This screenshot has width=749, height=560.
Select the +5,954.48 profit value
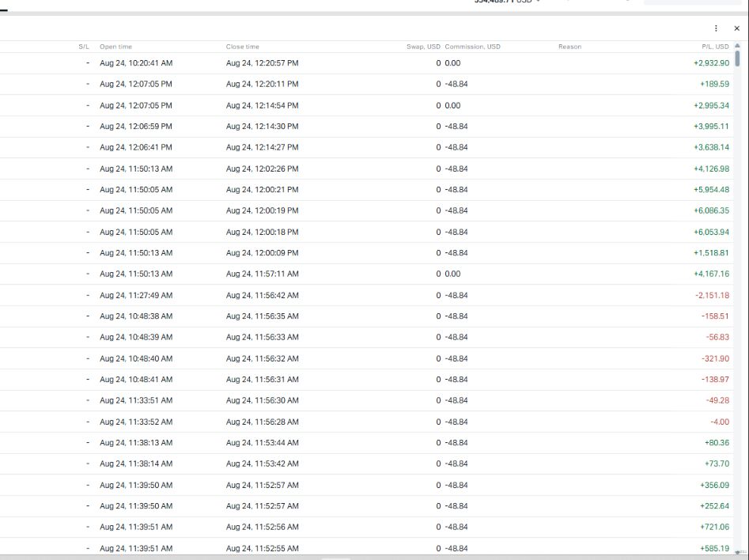[x=711, y=190]
